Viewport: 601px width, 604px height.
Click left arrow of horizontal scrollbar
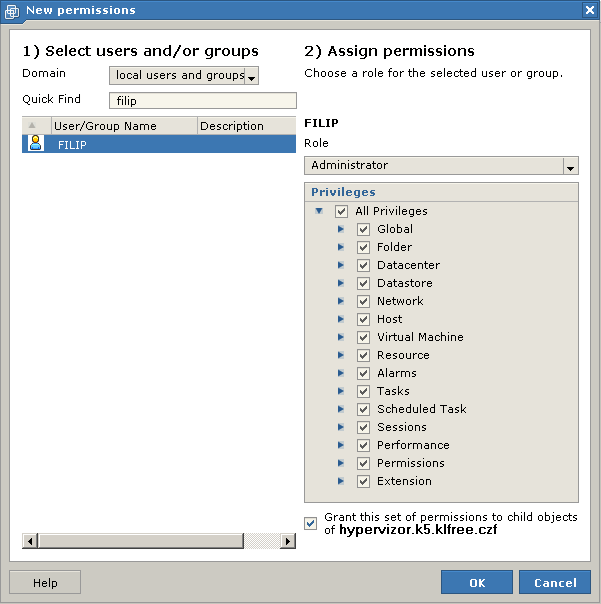click(30, 541)
